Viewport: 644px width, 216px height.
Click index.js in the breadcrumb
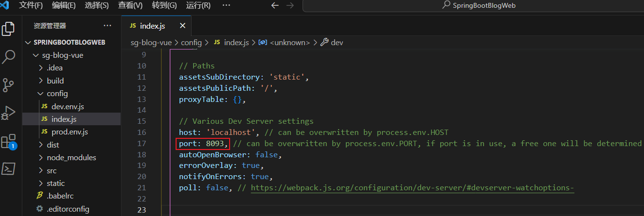(x=236, y=42)
